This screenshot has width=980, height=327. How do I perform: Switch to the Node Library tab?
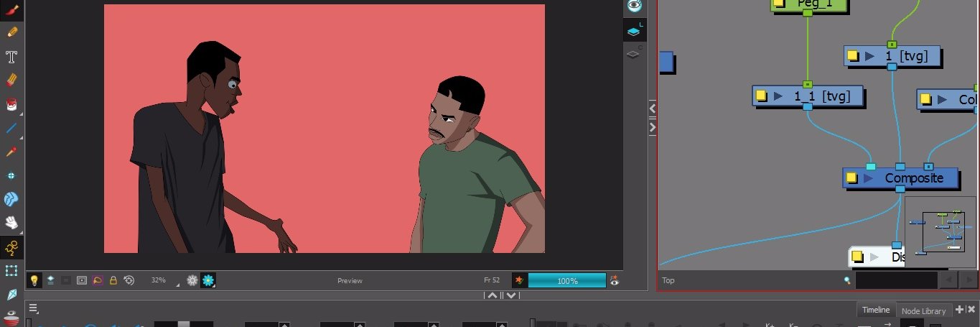coord(923,310)
